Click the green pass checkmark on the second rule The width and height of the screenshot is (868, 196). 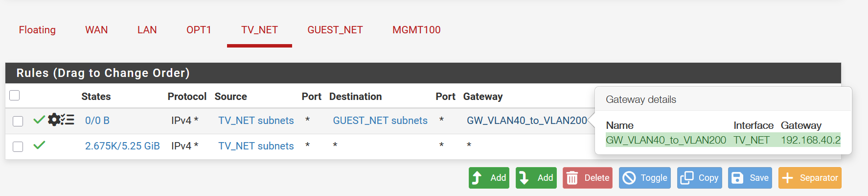pos(39,145)
